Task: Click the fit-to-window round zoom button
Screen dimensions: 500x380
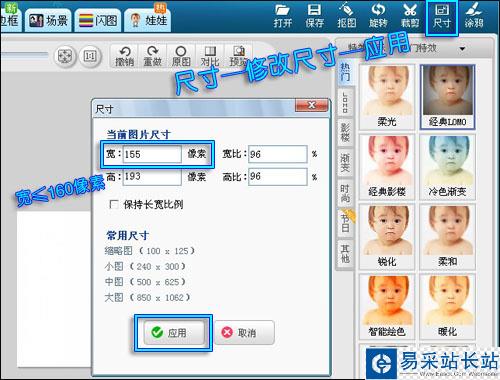Action: [x=65, y=56]
